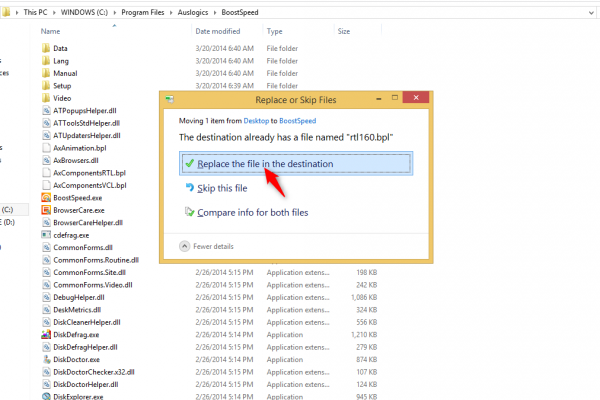Select AxComponentsRTL.bpl file name
The width and height of the screenshot is (600, 400).
90,173
